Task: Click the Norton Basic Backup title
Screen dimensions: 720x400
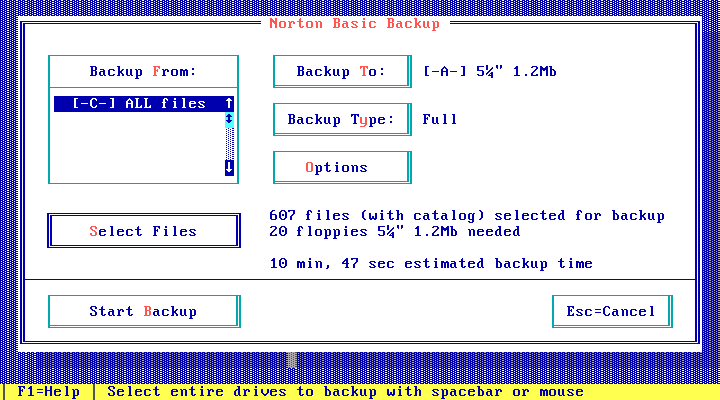Action: coord(354,23)
